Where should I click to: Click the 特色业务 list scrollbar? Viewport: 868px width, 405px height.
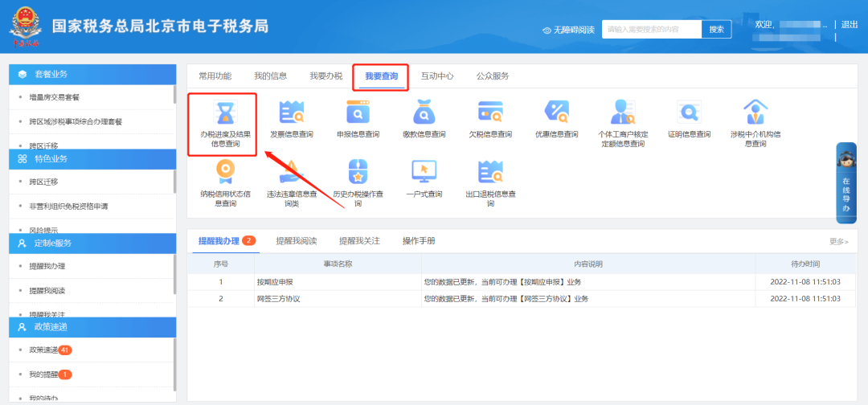coord(175,181)
